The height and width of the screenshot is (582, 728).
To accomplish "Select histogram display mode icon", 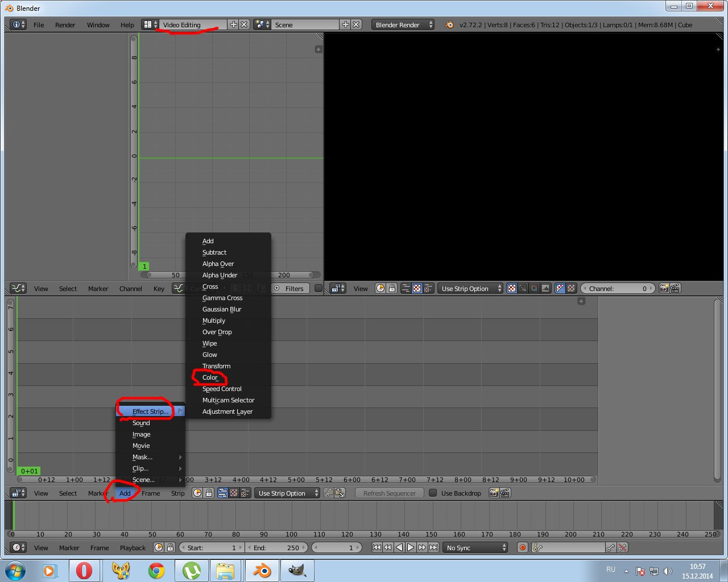I will (545, 288).
